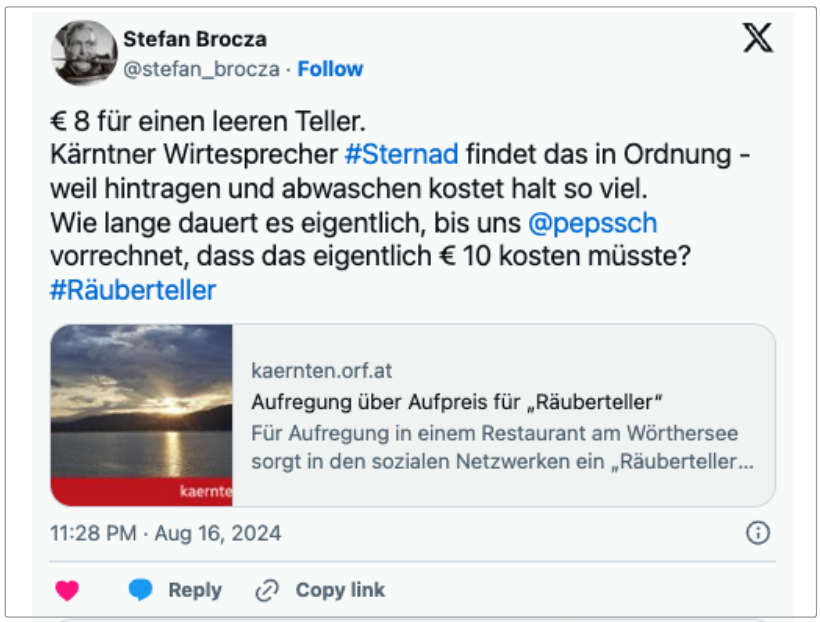Viewport: 820px width, 622px height.
Task: Click the chain link icon
Action: coord(267,590)
